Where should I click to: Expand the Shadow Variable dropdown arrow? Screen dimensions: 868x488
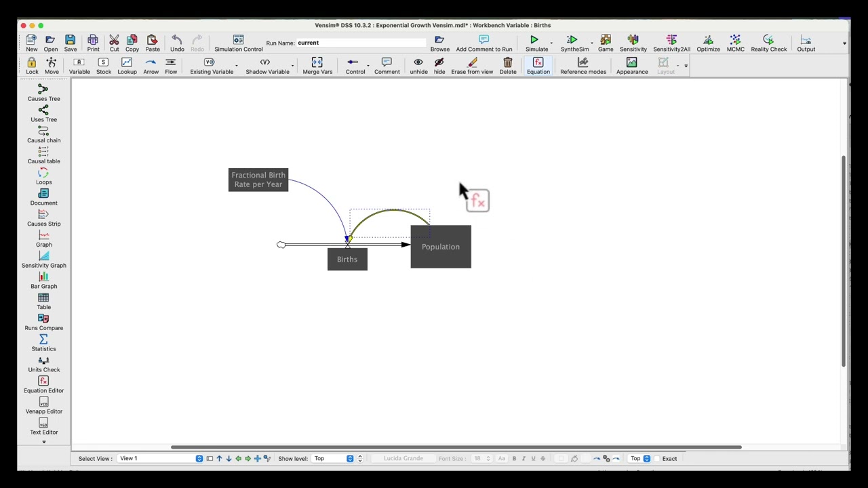click(292, 66)
